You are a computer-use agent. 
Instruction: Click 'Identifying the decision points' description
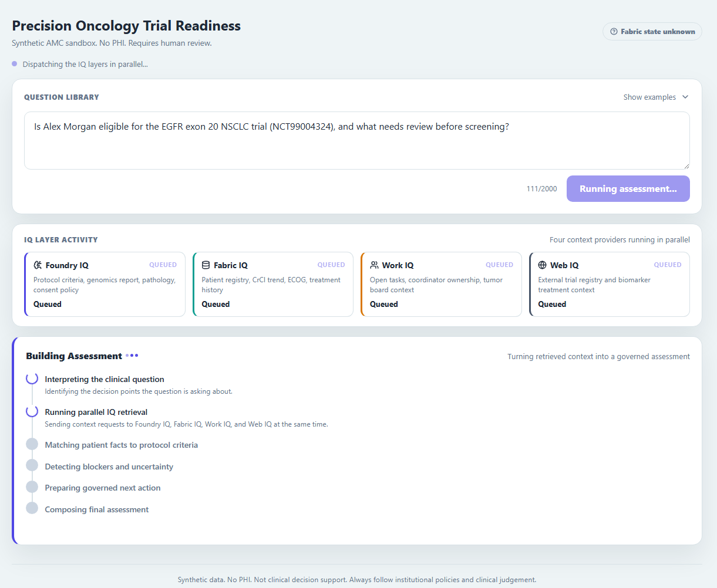pyautogui.click(x=139, y=391)
